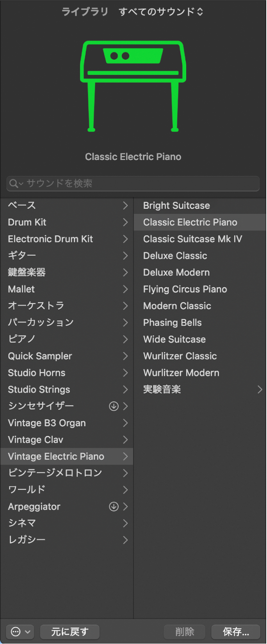This screenshot has height=644, width=267.
Task: Download Arpeggiator content via its download icon
Action: pyautogui.click(x=114, y=507)
